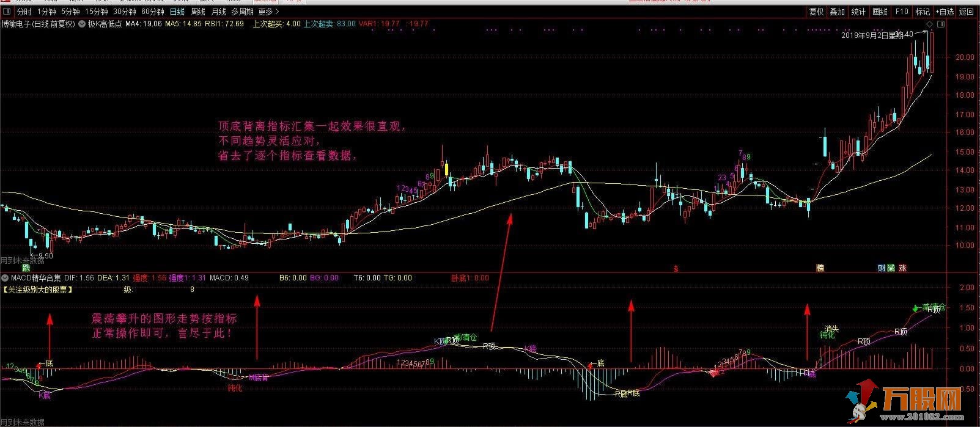Switch to the 日线 daily chart
The height and width of the screenshot is (427, 980).
pyautogui.click(x=177, y=12)
